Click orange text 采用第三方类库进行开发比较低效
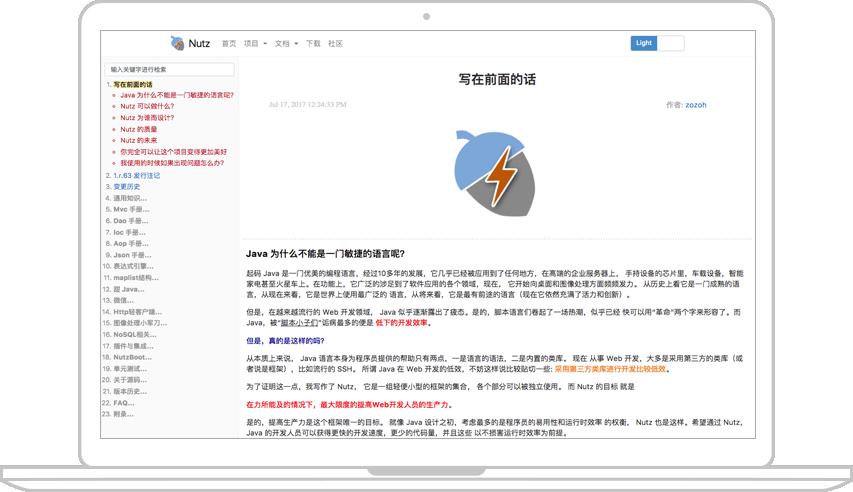The width and height of the screenshot is (853, 492). click(610, 369)
